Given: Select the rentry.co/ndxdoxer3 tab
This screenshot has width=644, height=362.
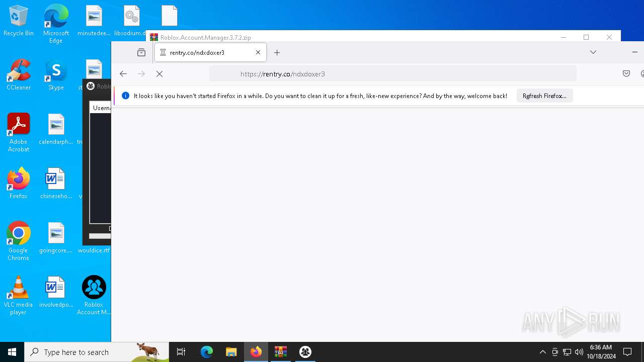Looking at the screenshot, I should click(x=210, y=52).
